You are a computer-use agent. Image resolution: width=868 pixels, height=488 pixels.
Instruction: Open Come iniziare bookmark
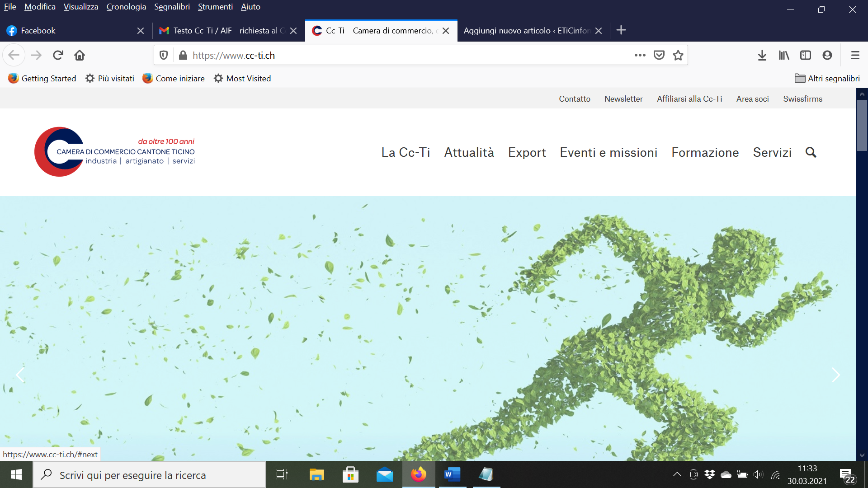tap(174, 78)
